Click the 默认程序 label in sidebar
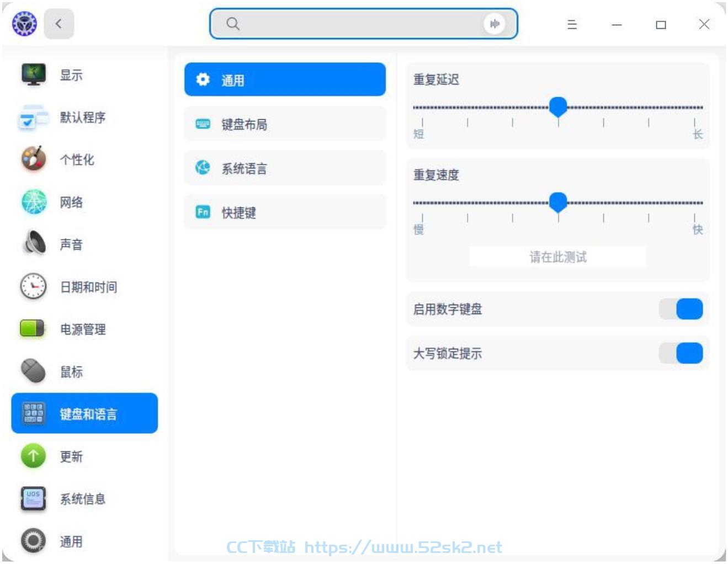The image size is (728, 564). (x=83, y=117)
